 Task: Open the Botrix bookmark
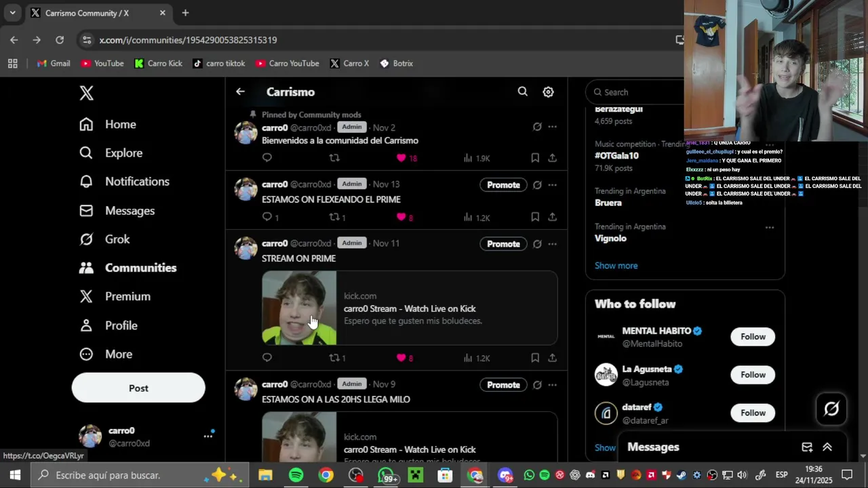(396, 63)
